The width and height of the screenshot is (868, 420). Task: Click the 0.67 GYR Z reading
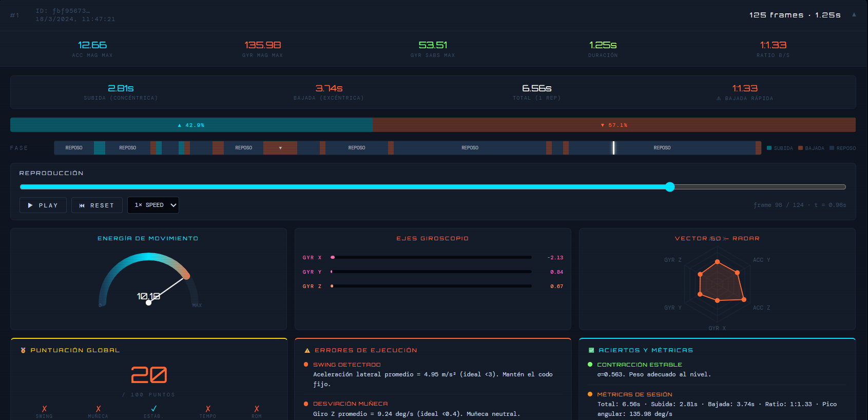tap(557, 286)
